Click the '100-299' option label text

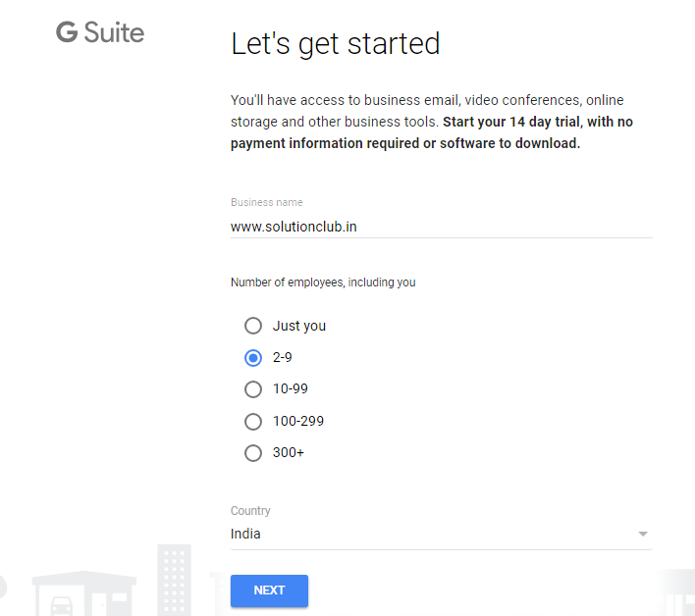click(298, 421)
